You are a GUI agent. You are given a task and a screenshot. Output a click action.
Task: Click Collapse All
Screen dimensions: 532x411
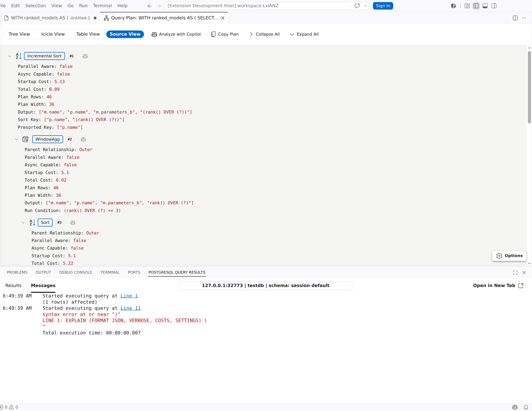264,34
